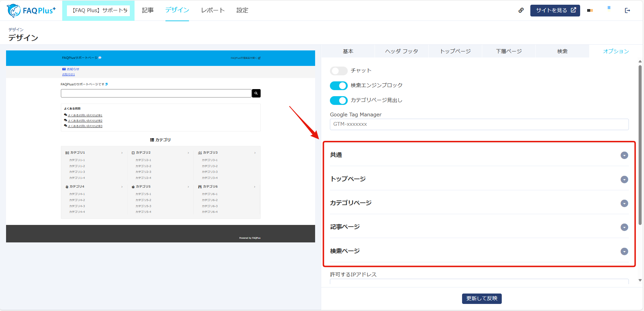Click the chain link icon in header
Viewport: 644px width, 311px height.
(x=521, y=10)
